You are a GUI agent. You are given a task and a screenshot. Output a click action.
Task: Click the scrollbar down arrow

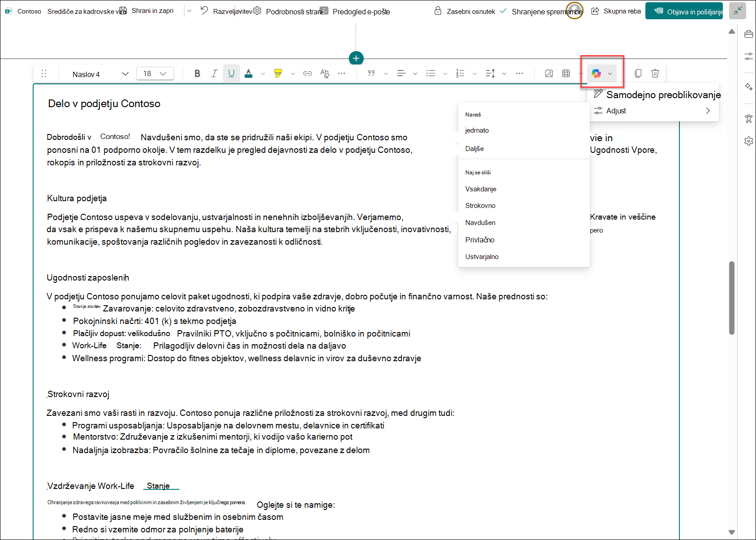[732, 532]
